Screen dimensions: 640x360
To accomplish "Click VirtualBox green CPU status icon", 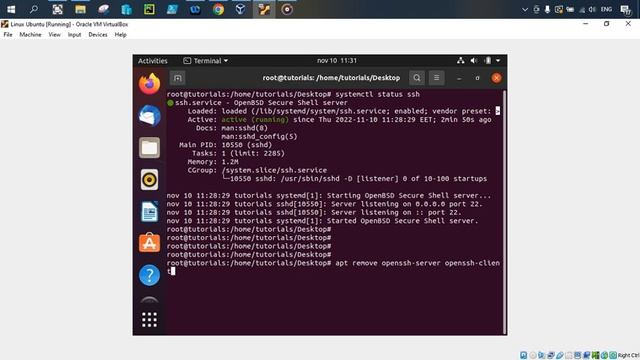I will point(596,355).
